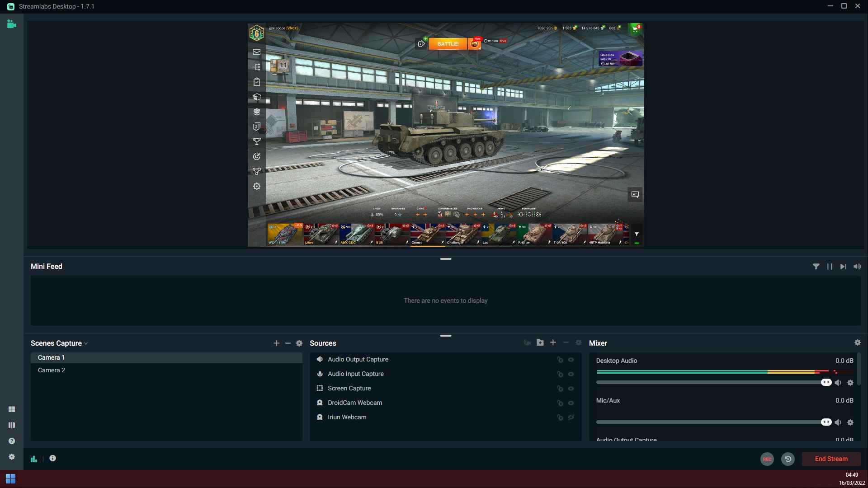Select the Screen Capture source
Image resolution: width=868 pixels, height=488 pixels.
tap(445, 389)
